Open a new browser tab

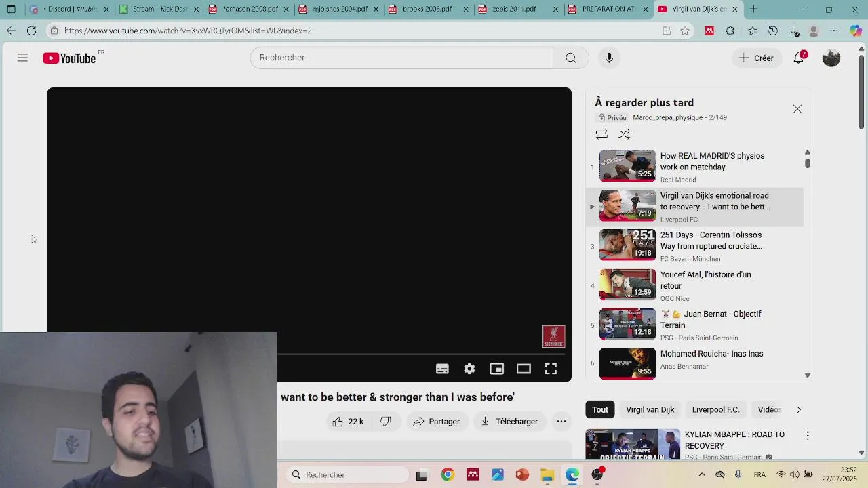click(753, 9)
